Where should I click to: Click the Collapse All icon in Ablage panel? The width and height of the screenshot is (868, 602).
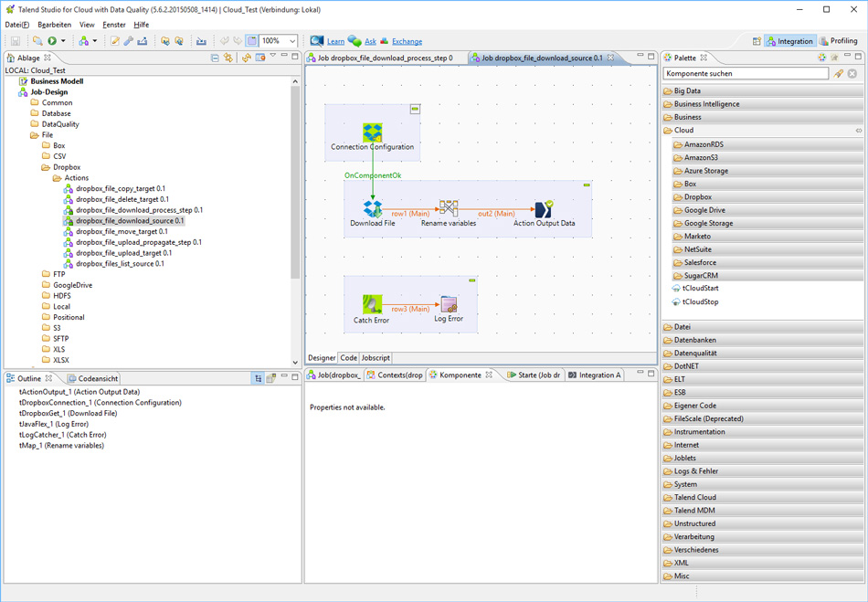point(215,58)
